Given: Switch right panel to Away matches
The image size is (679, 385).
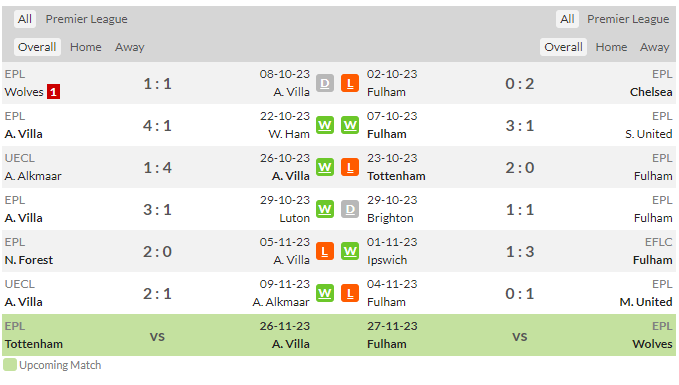Looking at the screenshot, I should point(654,47).
